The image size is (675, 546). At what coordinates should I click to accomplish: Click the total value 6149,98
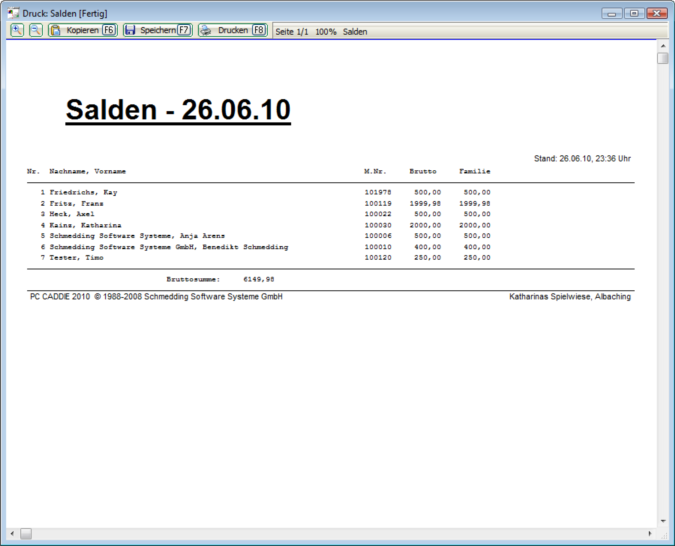(x=259, y=279)
